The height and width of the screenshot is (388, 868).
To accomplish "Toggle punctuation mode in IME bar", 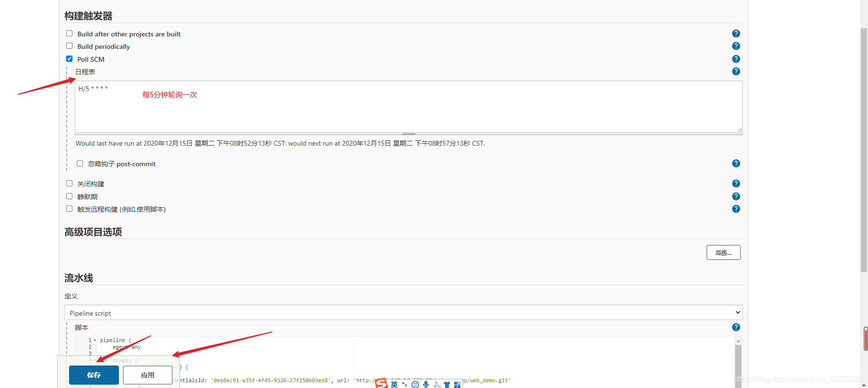I will [x=405, y=384].
